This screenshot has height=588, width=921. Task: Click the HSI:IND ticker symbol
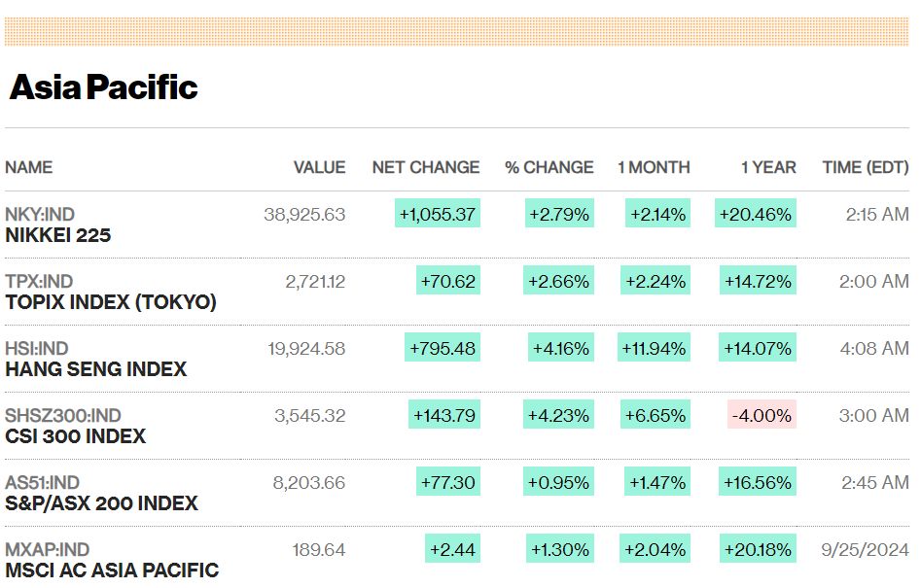click(x=36, y=349)
